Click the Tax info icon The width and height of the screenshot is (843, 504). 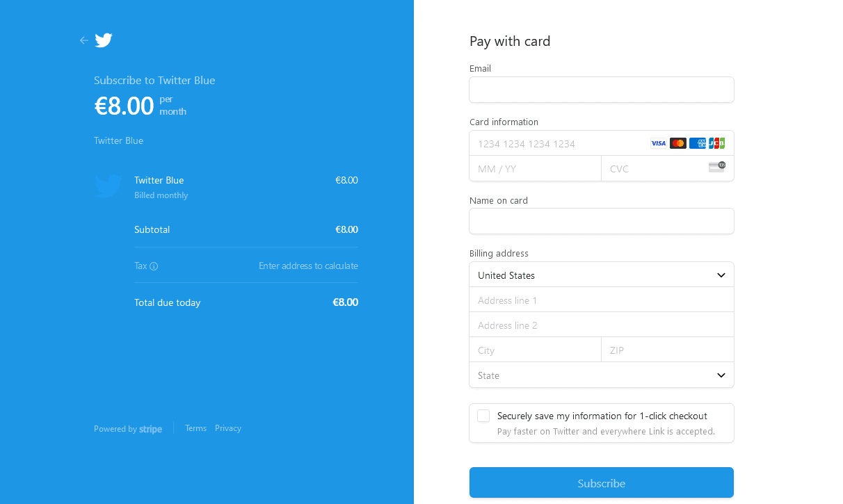pos(154,266)
